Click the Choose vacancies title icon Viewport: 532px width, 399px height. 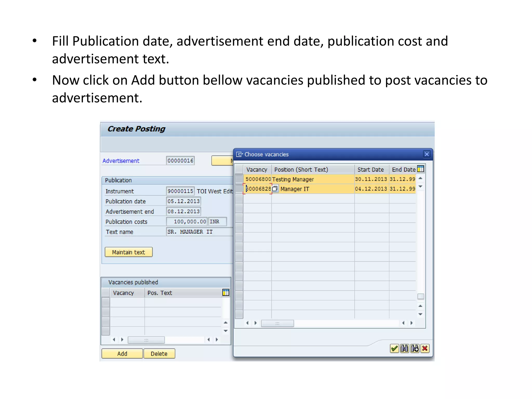click(239, 154)
